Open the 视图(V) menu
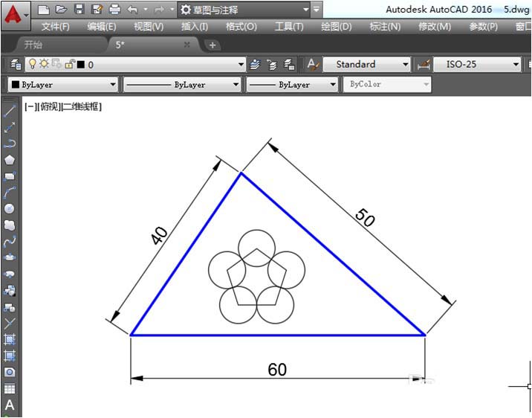This screenshot has height=418, width=532. 149,27
